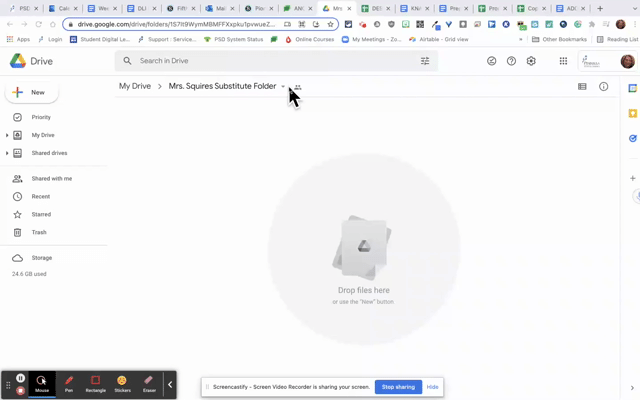Go back in the browser

[10, 24]
